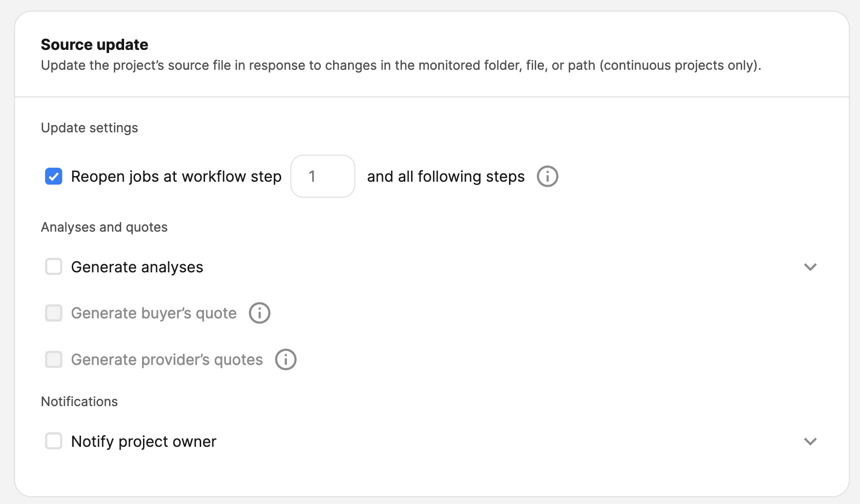Viewport: 860px width, 504px height.
Task: Click the Notifications section title
Action: pyautogui.click(x=80, y=402)
